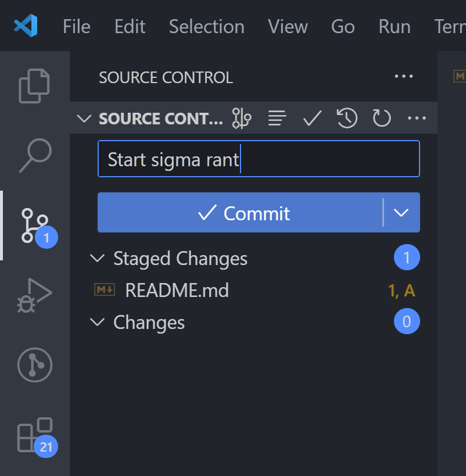Click the commit message input box
This screenshot has height=476, width=466.
coord(259,159)
